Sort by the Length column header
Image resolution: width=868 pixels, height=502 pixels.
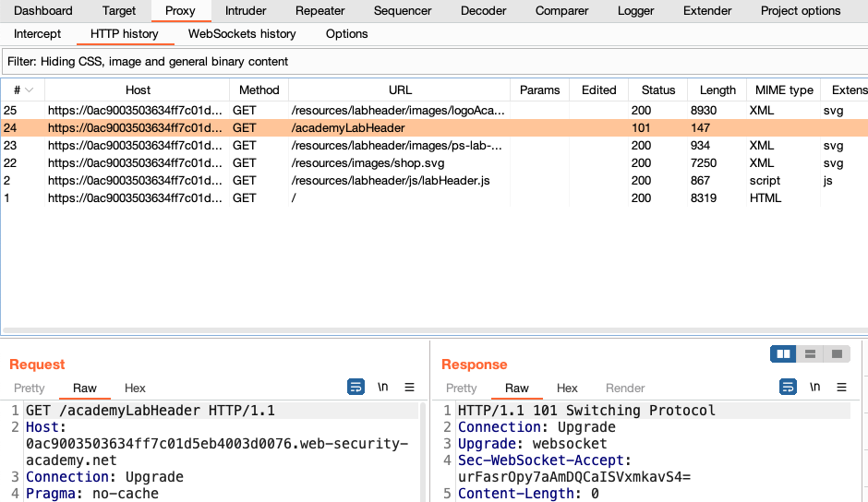pyautogui.click(x=717, y=90)
